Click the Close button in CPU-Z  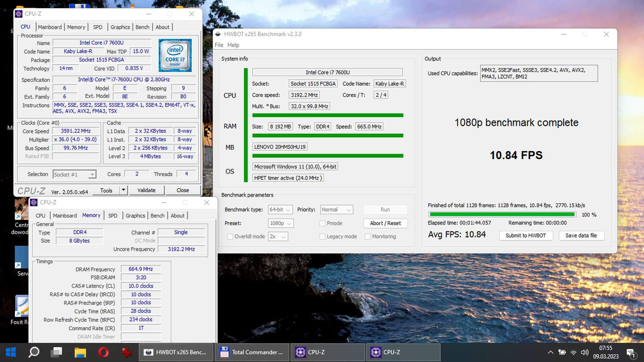pos(183,190)
